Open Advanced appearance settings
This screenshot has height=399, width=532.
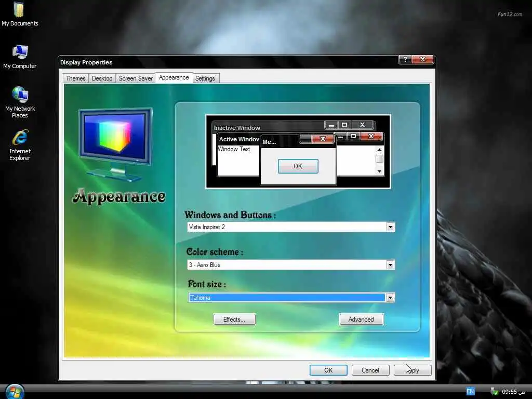point(362,320)
